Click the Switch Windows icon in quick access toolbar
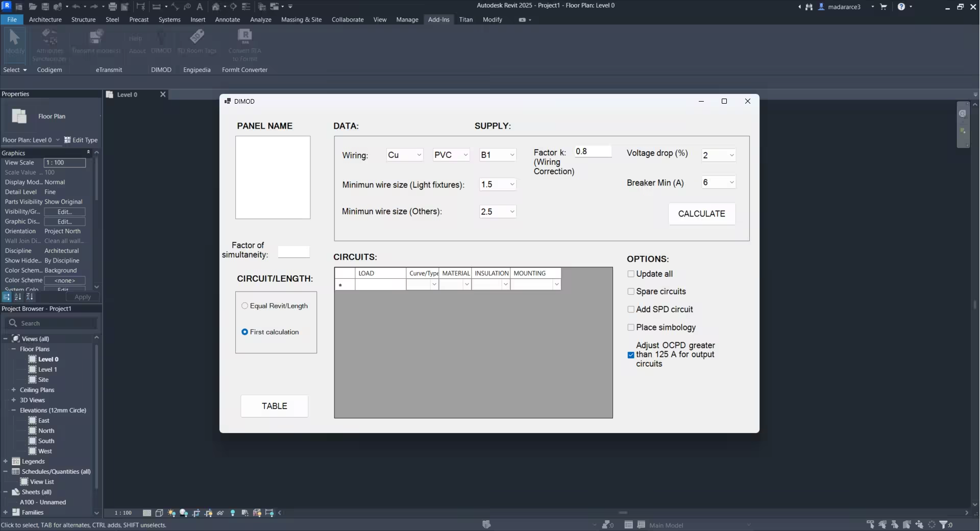 tap(275, 7)
